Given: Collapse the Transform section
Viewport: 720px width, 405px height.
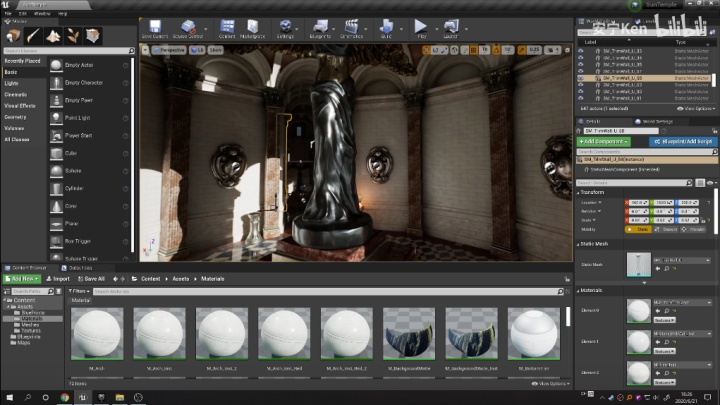Looking at the screenshot, I should (578, 192).
